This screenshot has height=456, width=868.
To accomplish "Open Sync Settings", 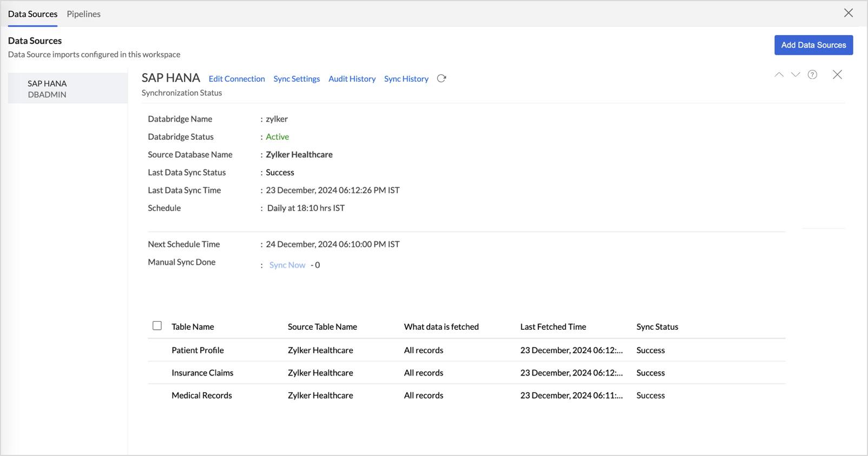I will pyautogui.click(x=297, y=79).
